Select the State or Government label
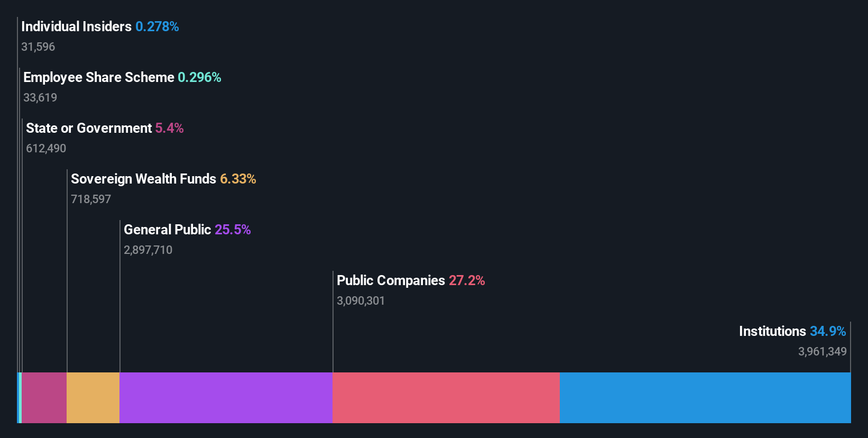This screenshot has width=868, height=438. 89,128
